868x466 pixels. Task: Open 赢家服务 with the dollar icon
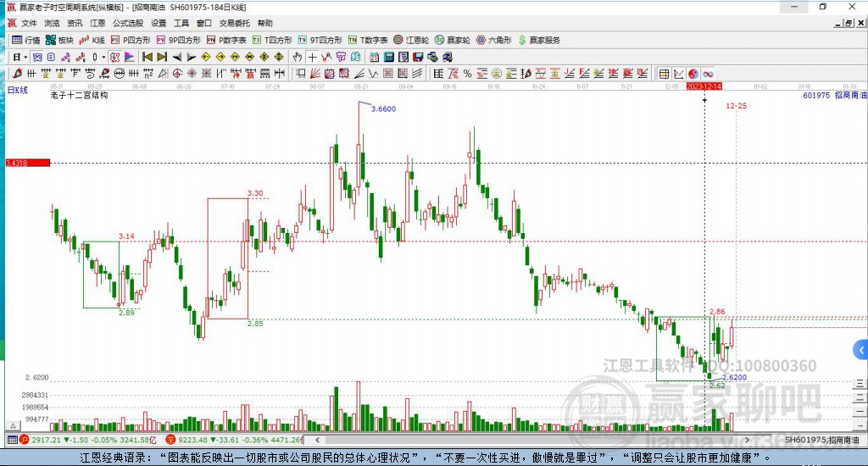[x=539, y=40]
